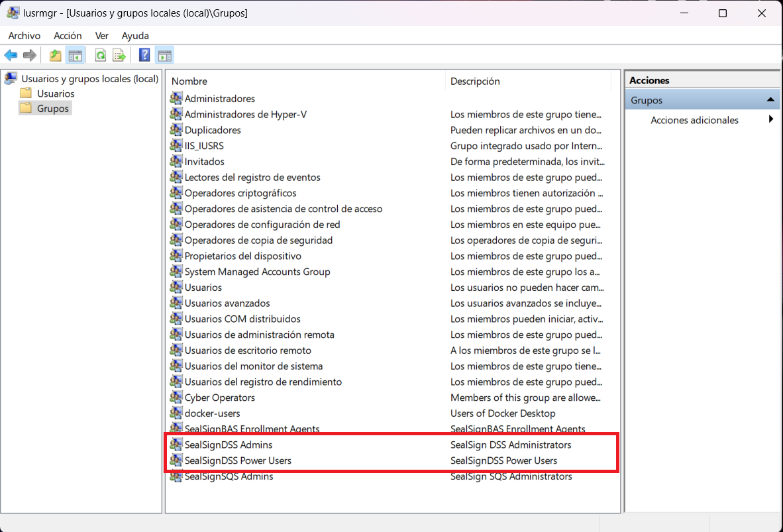Select the SealSignDSS Admins group row

pos(228,445)
